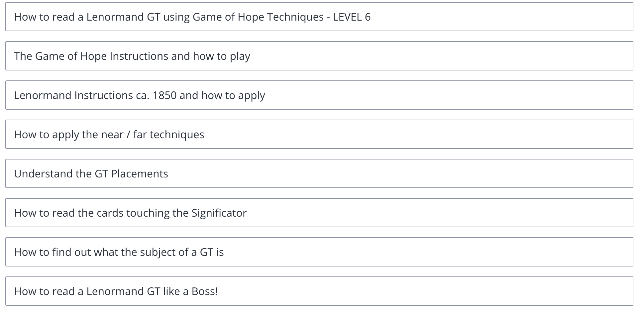The image size is (644, 309).
Task: Open Lenormand GT like a Boss! row
Action: 319,291
